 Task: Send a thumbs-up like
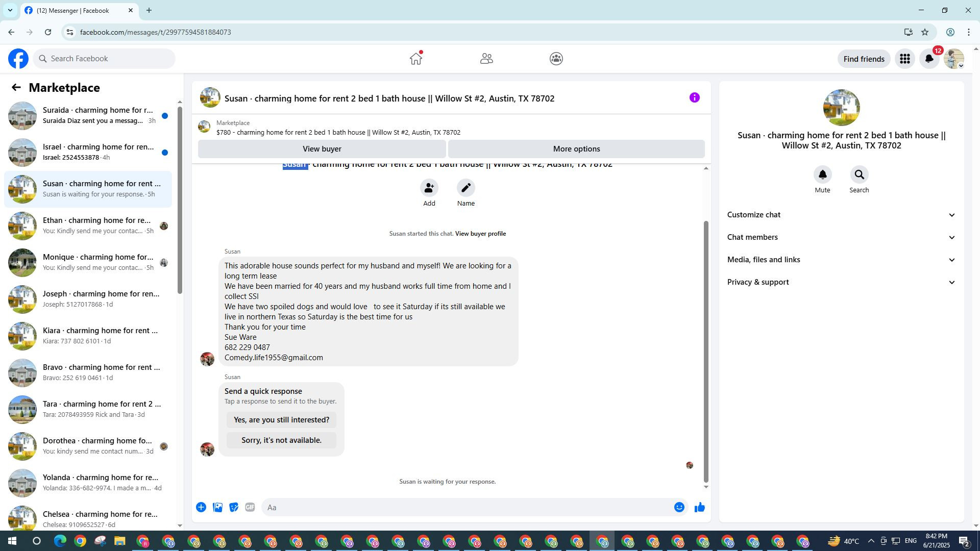click(699, 507)
